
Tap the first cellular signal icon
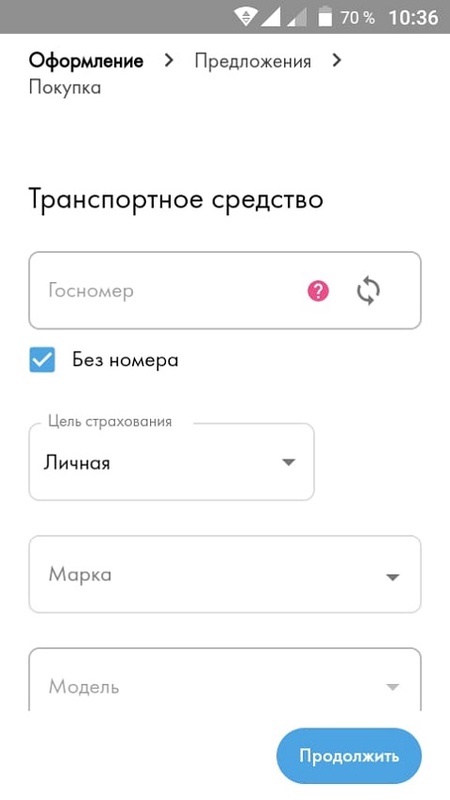(x=270, y=17)
